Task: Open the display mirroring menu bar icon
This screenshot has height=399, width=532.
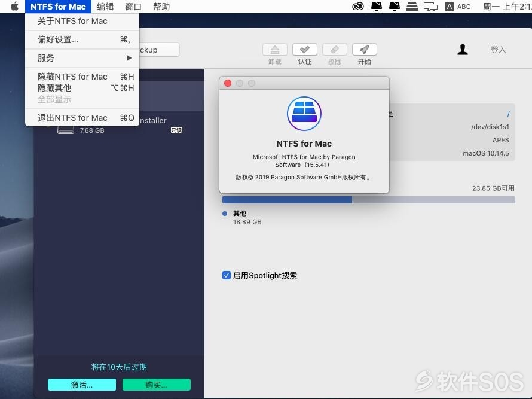Action: (x=430, y=7)
